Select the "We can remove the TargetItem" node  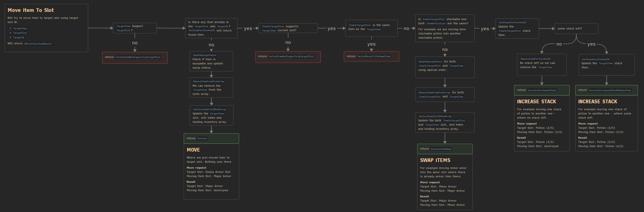[x=211, y=88]
